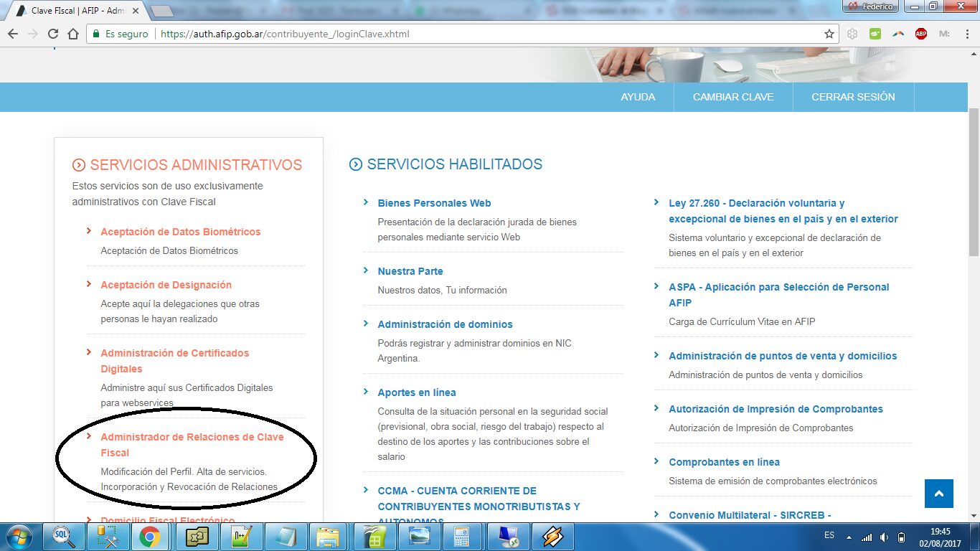Open Winamp from the taskbar

click(552, 537)
